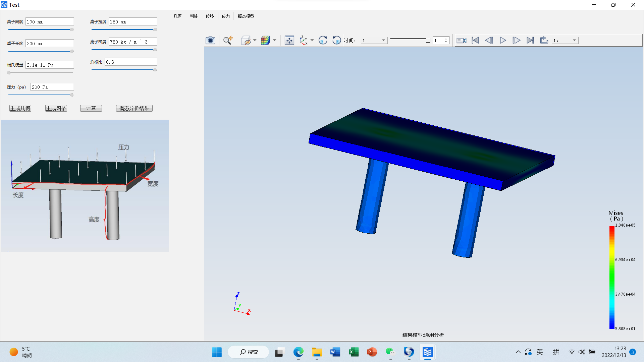Show hidden system tray icons chevron

(518, 352)
